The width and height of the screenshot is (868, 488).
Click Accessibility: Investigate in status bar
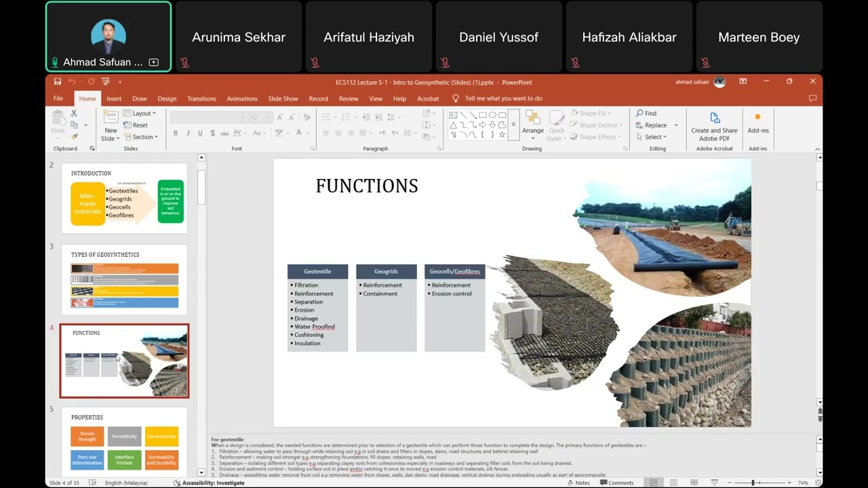click(x=209, y=483)
